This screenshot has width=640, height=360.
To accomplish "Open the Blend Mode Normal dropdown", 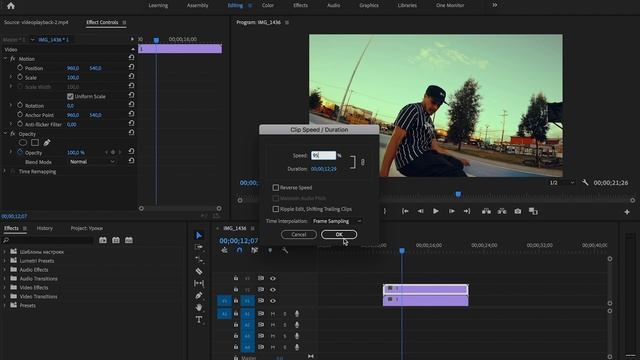I will coord(92,162).
